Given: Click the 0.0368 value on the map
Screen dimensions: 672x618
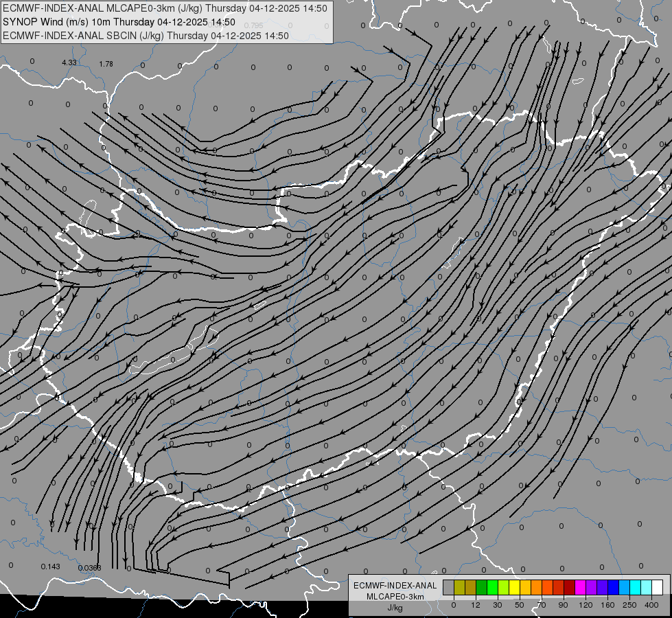Looking at the screenshot, I should pos(89,568).
